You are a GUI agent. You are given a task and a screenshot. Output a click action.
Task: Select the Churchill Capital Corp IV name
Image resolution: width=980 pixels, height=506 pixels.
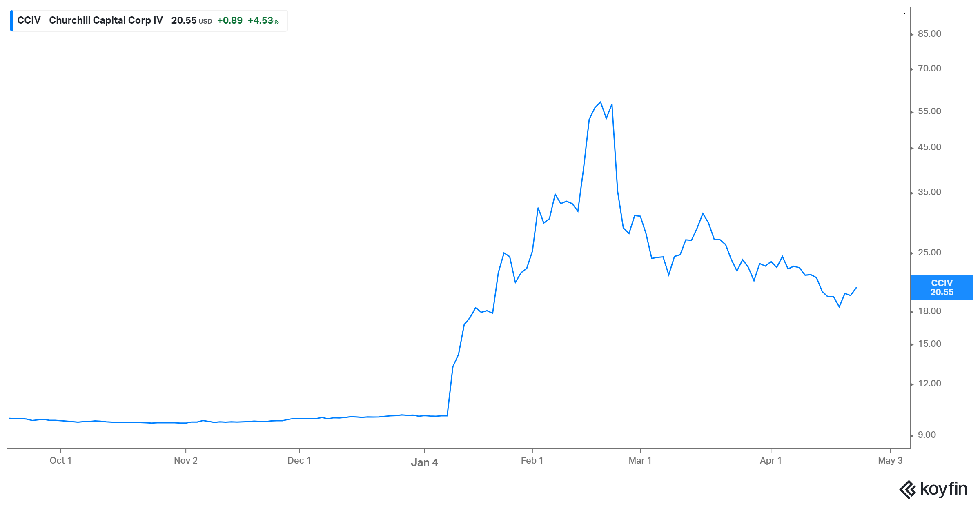coord(106,20)
